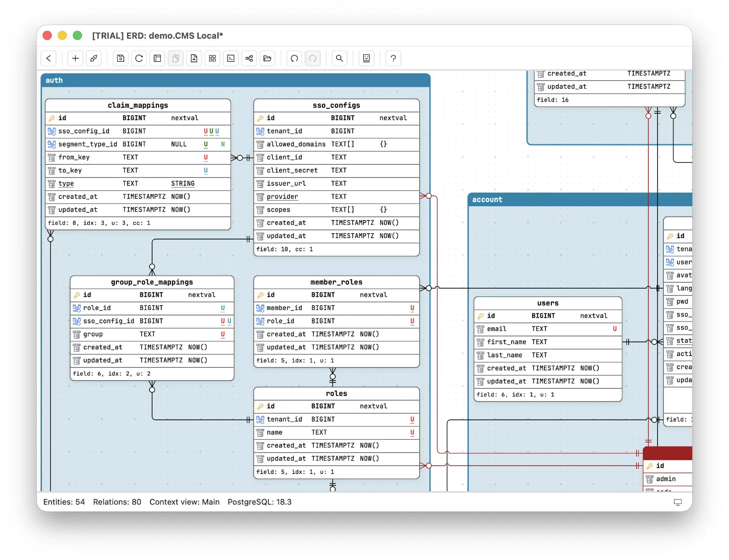Click the segment_type_id column row
This screenshot has width=729, height=560.
coord(138,144)
